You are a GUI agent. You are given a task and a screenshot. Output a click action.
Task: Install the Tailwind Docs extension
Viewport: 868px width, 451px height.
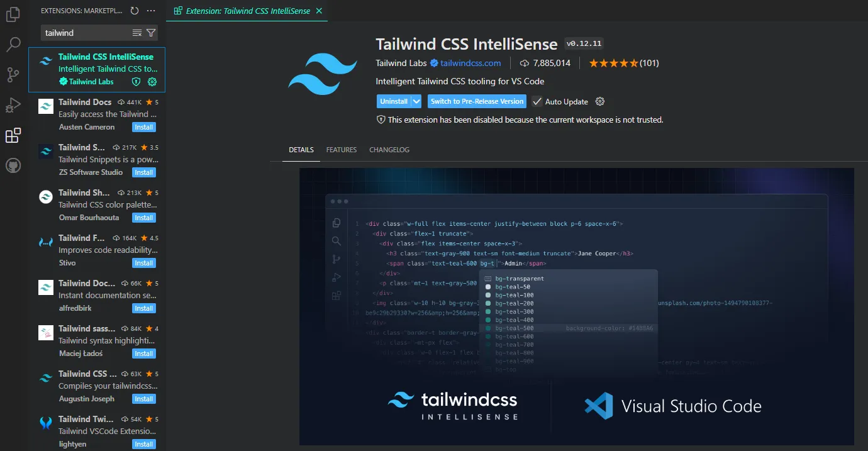[143, 127]
